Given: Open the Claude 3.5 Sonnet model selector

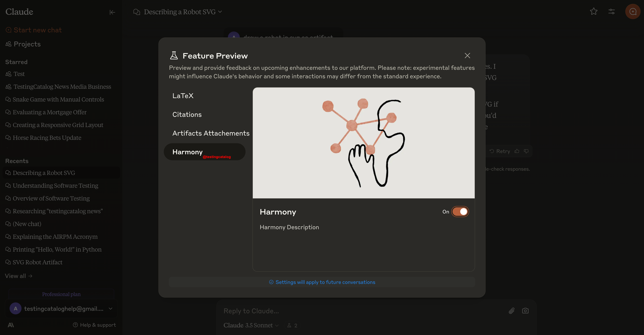Looking at the screenshot, I should click(x=251, y=325).
